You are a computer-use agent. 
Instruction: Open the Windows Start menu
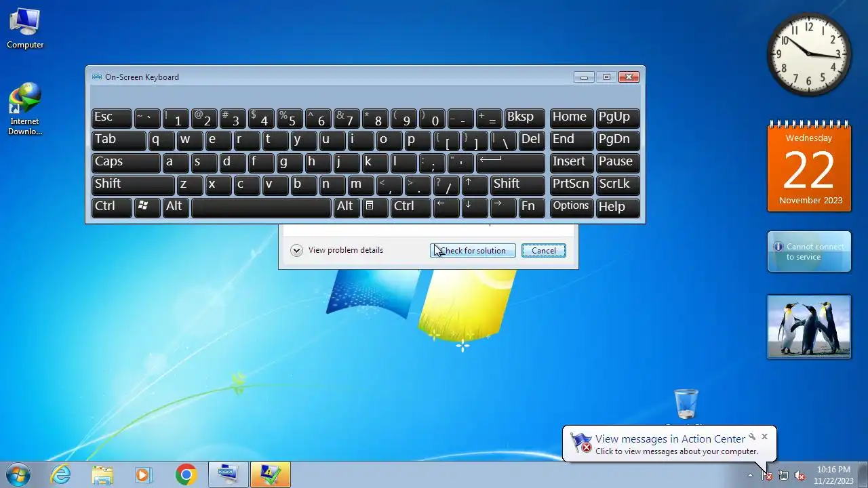click(18, 474)
